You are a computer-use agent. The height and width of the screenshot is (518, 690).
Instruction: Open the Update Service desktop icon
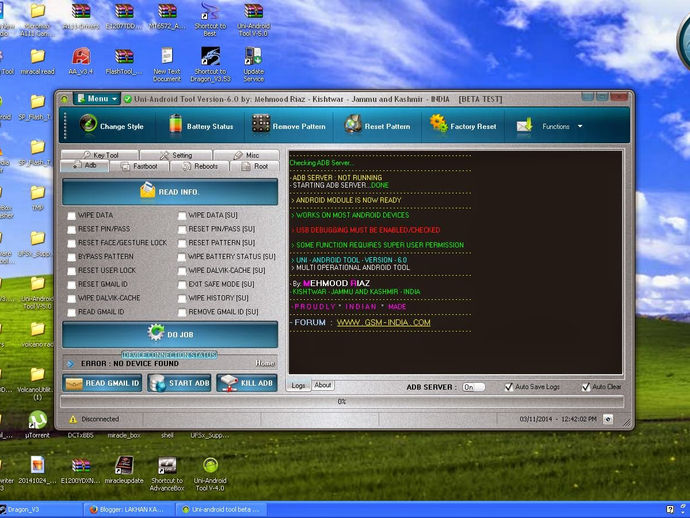click(x=253, y=65)
